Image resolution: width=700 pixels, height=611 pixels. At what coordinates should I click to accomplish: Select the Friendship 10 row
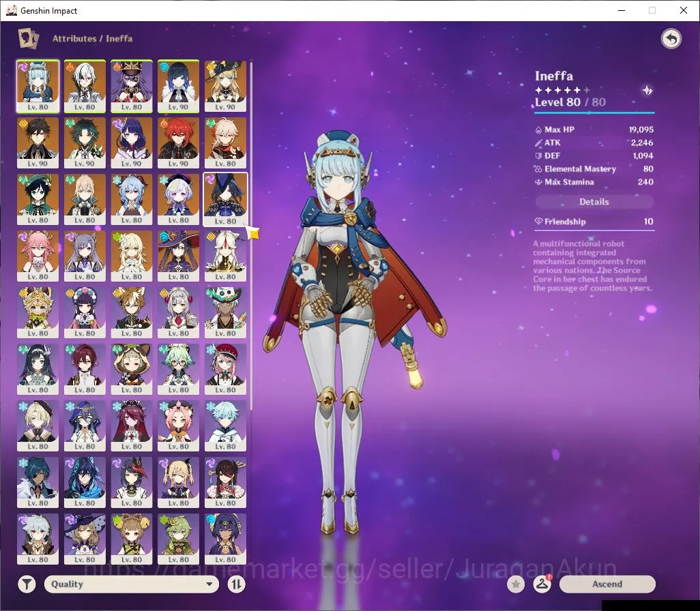pos(594,222)
